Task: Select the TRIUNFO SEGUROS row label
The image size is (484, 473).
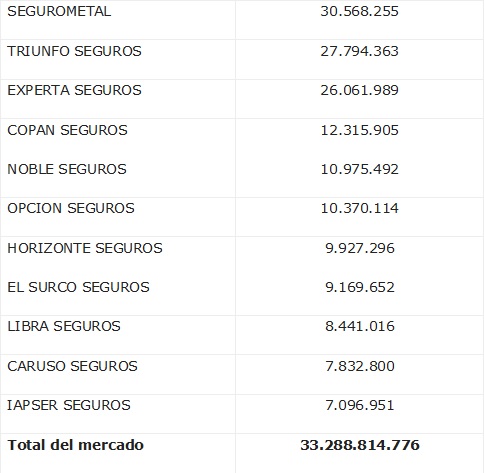Action: pyautogui.click(x=74, y=51)
